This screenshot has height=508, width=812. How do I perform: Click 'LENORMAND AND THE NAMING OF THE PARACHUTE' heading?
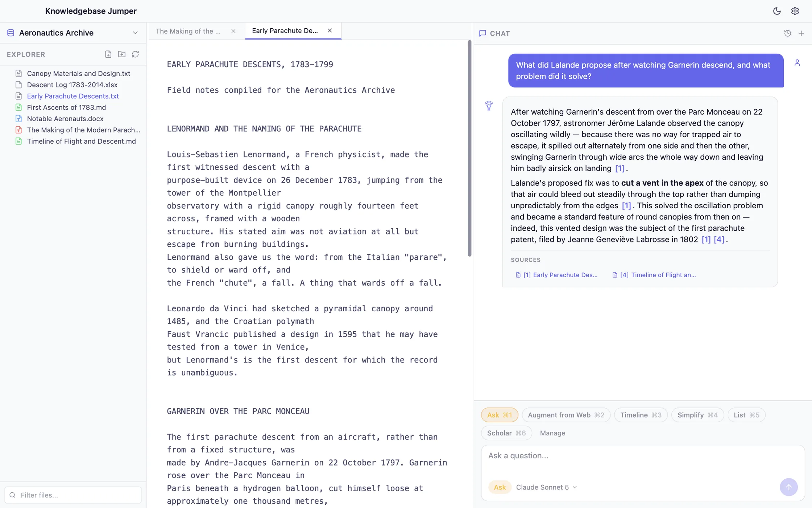[x=264, y=128]
